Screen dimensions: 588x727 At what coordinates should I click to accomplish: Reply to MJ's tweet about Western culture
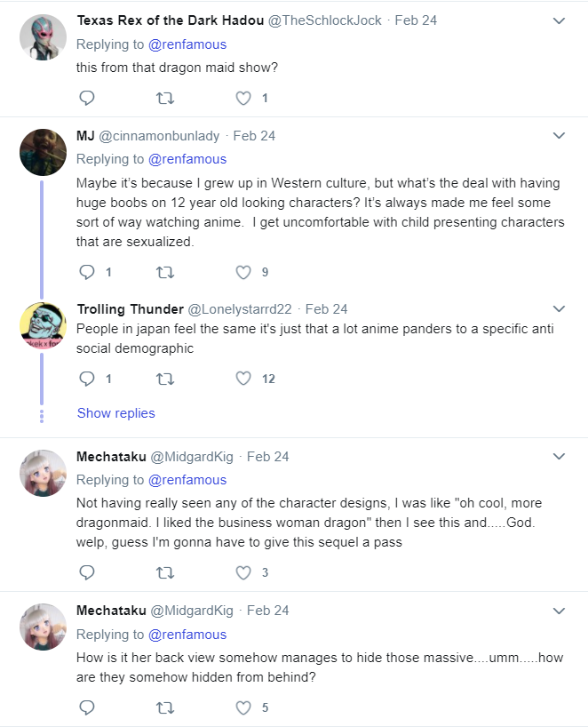87,272
